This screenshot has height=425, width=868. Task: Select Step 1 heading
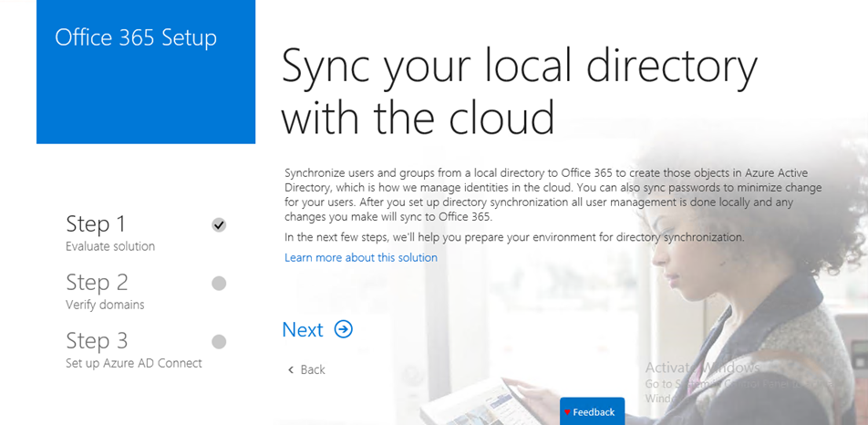(x=96, y=224)
